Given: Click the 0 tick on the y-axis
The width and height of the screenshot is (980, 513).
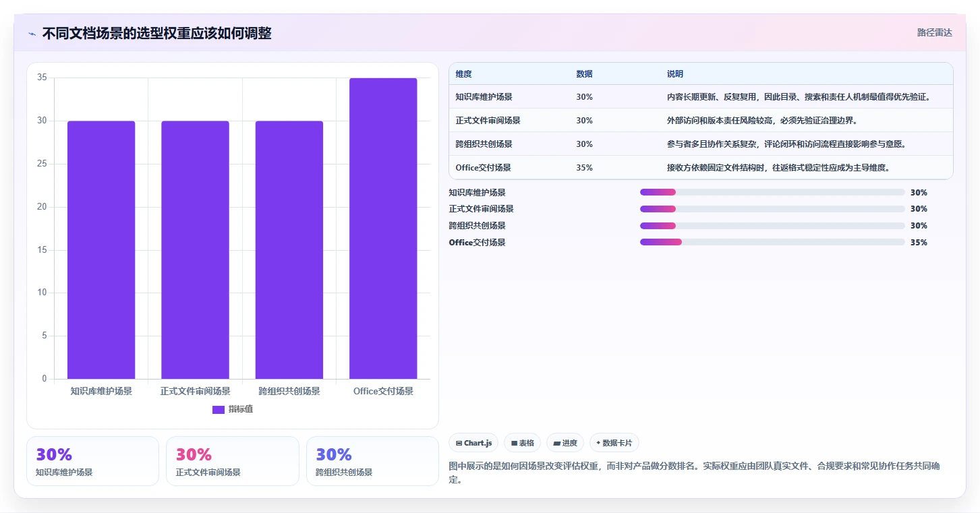Looking at the screenshot, I should (x=45, y=379).
